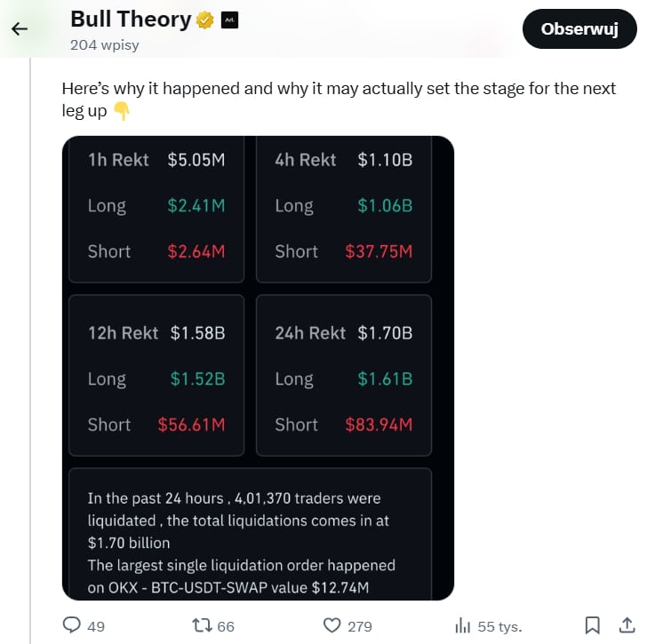
Task: Reply to the post via comment icon
Action: click(x=74, y=626)
